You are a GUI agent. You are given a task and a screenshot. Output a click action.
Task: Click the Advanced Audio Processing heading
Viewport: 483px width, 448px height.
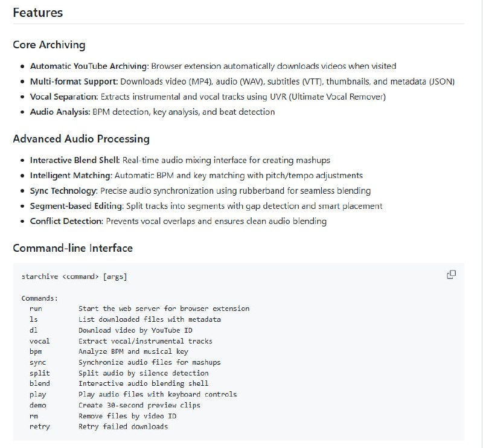tap(81, 139)
